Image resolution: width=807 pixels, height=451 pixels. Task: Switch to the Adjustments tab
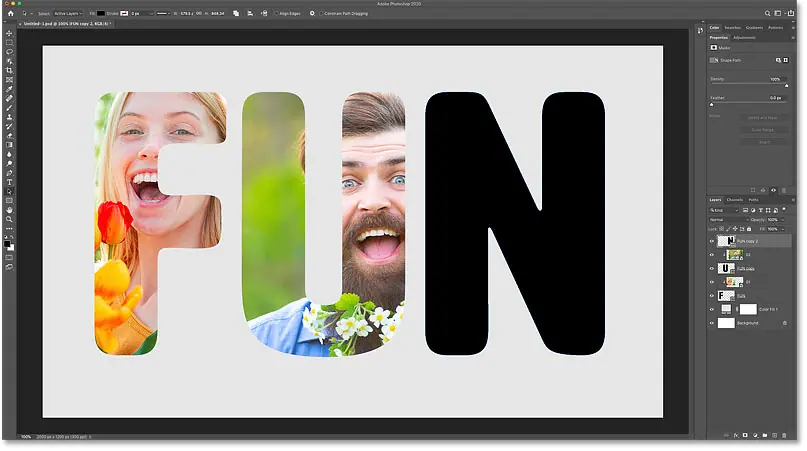pyautogui.click(x=744, y=38)
